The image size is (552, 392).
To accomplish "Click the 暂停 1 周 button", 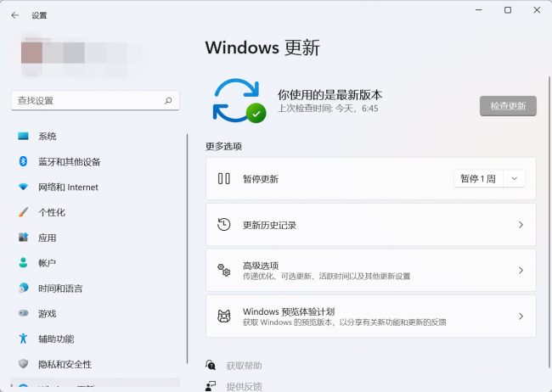I will pos(478,179).
